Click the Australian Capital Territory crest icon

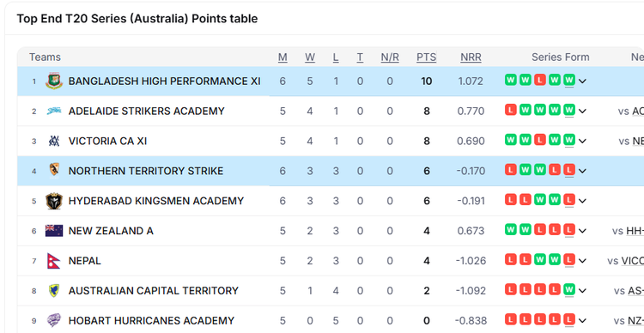(x=54, y=291)
